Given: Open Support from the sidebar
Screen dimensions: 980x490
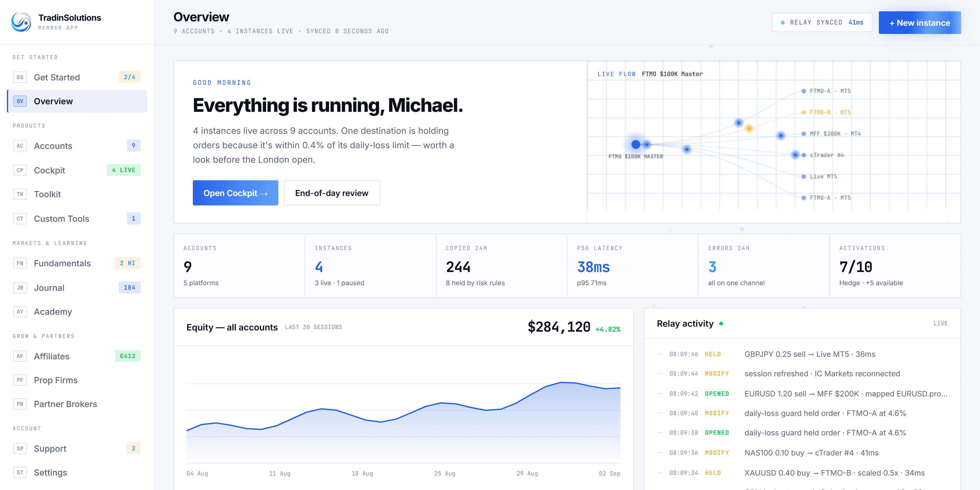Looking at the screenshot, I should point(77,448).
